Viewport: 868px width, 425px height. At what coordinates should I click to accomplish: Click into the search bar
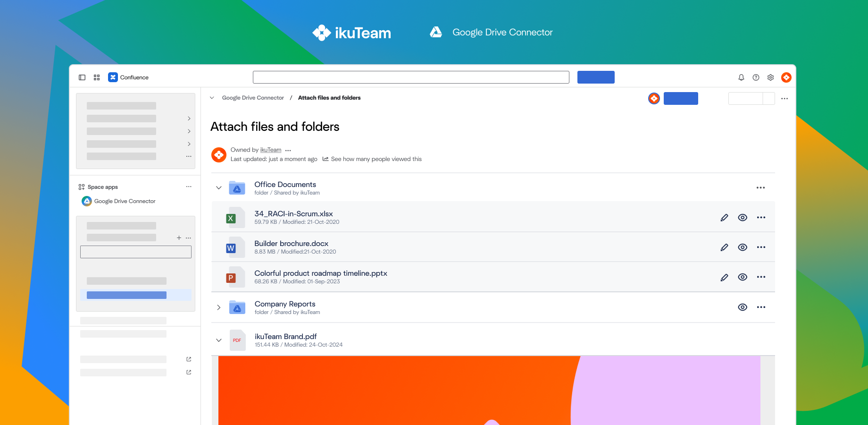point(411,77)
